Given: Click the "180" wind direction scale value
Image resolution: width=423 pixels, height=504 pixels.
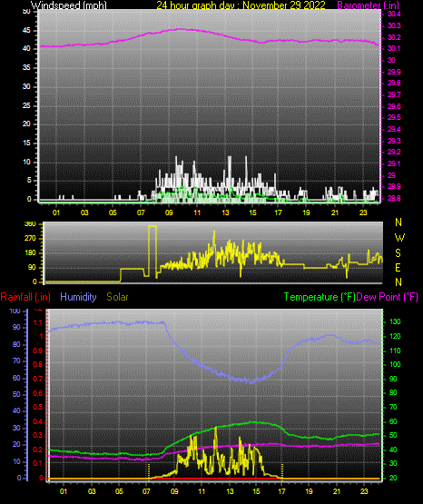Looking at the screenshot, I should tap(30, 253).
